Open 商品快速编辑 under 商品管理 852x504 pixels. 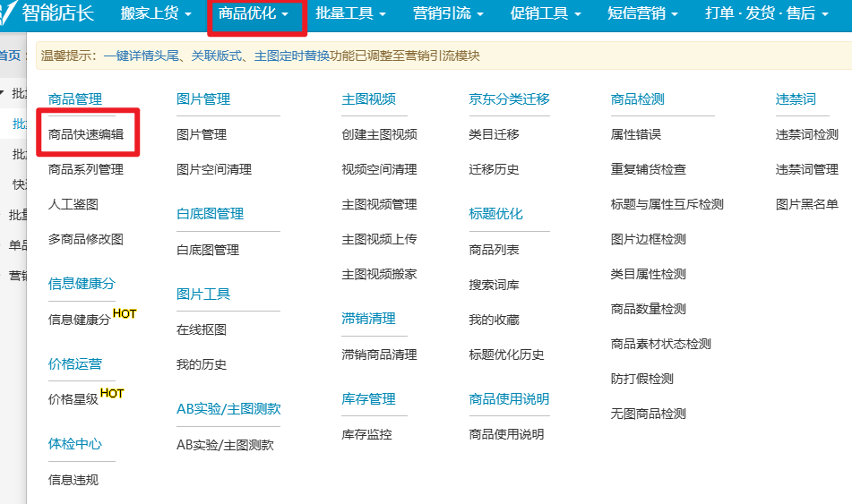pyautogui.click(x=86, y=134)
